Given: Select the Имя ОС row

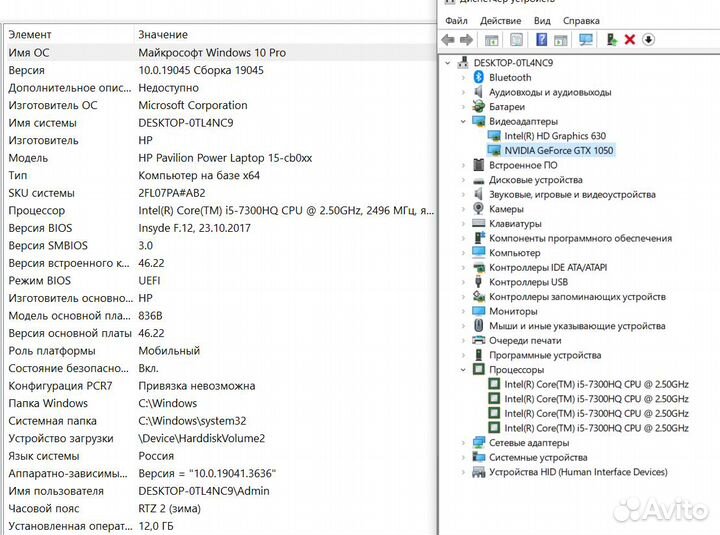Looking at the screenshot, I should point(220,52).
